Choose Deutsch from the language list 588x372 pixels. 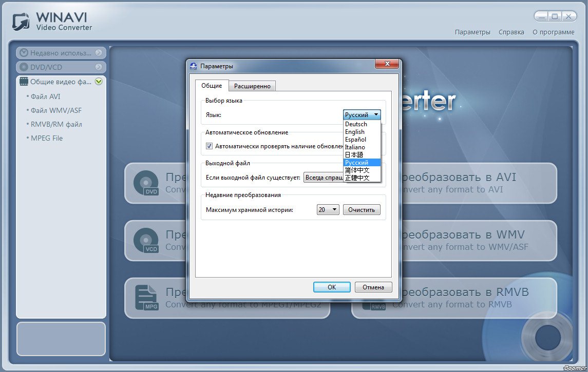[x=362, y=124]
